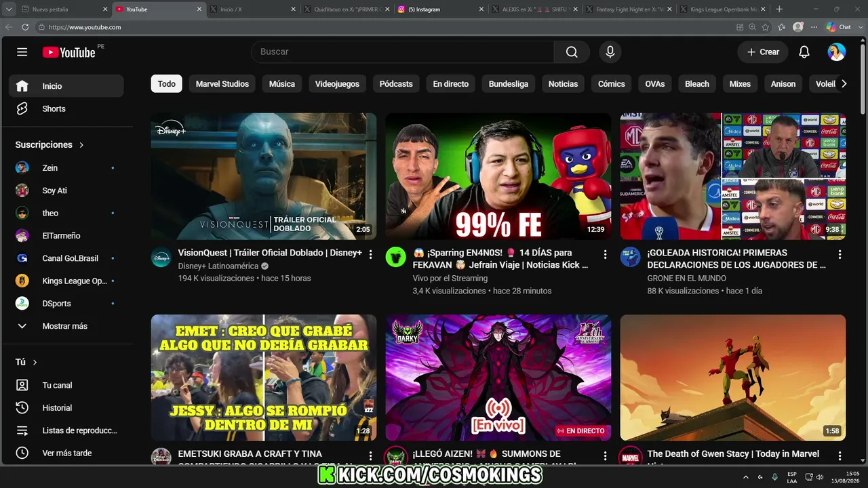Open options menu for VisionQuest video
The width and height of the screenshot is (868, 488).
pyautogui.click(x=370, y=255)
